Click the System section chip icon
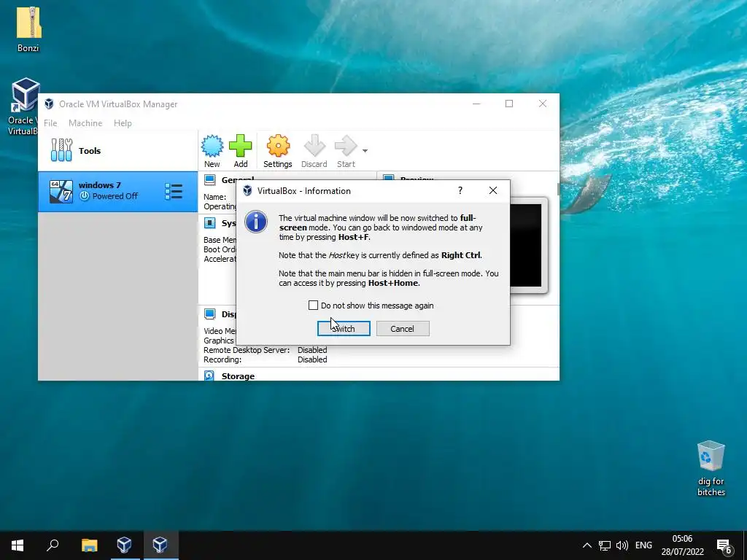 point(209,223)
